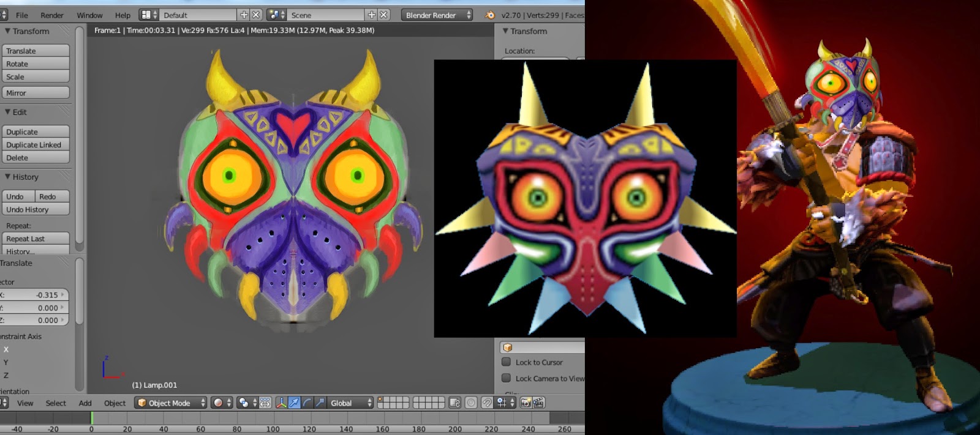This screenshot has height=435, width=980.
Task: Open the Window menu
Action: coord(89,15)
